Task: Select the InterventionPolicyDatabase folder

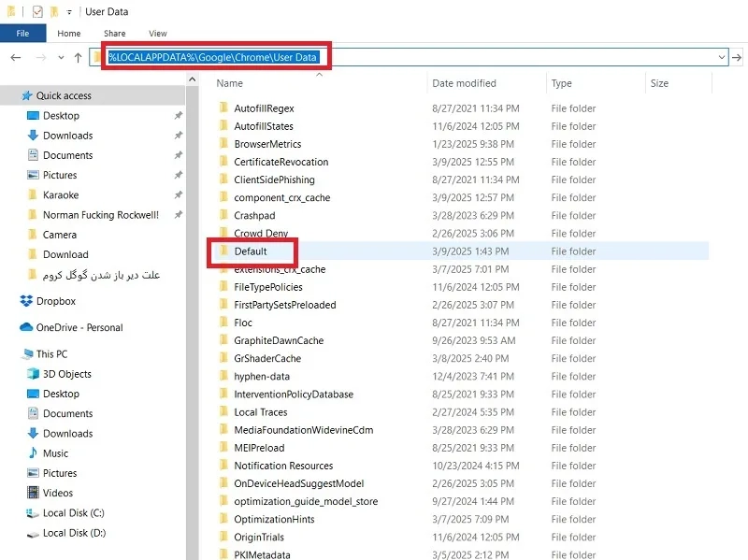Action: (x=294, y=395)
